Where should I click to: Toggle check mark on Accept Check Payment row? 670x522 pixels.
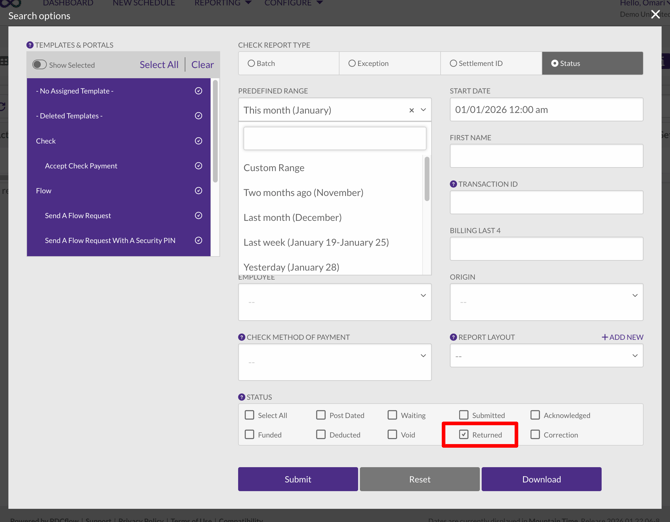[x=198, y=165]
